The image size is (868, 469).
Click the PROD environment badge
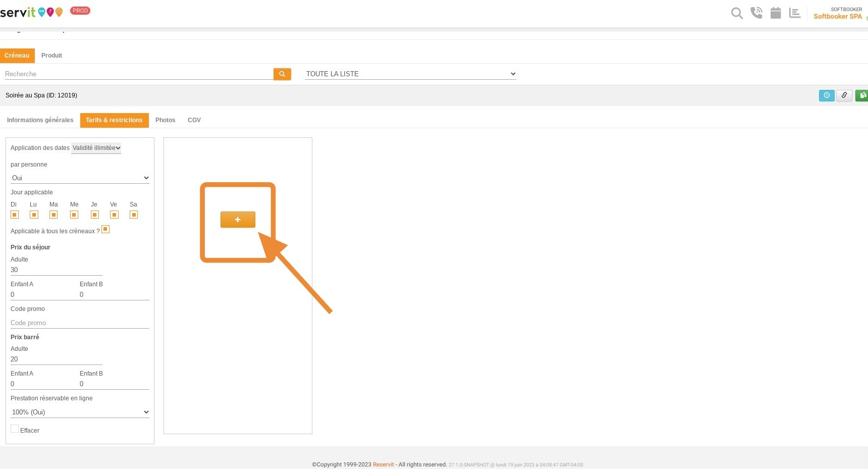(80, 11)
